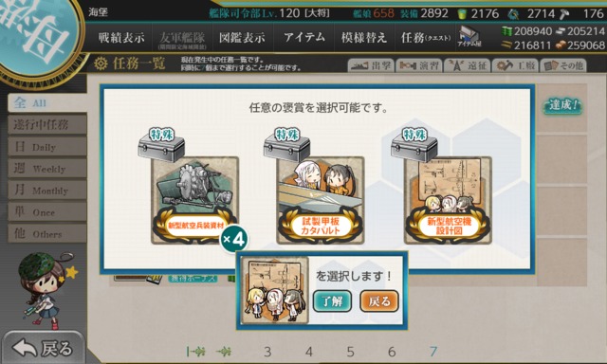This screenshot has width=607, height=364.
Task: Select the Weekly quest filter tab
Action: coord(46,169)
